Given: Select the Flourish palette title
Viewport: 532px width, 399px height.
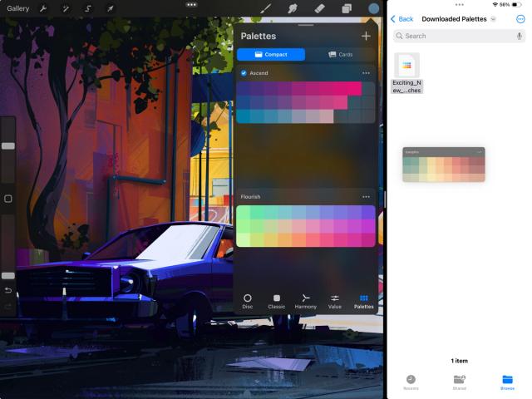Looking at the screenshot, I should (250, 197).
